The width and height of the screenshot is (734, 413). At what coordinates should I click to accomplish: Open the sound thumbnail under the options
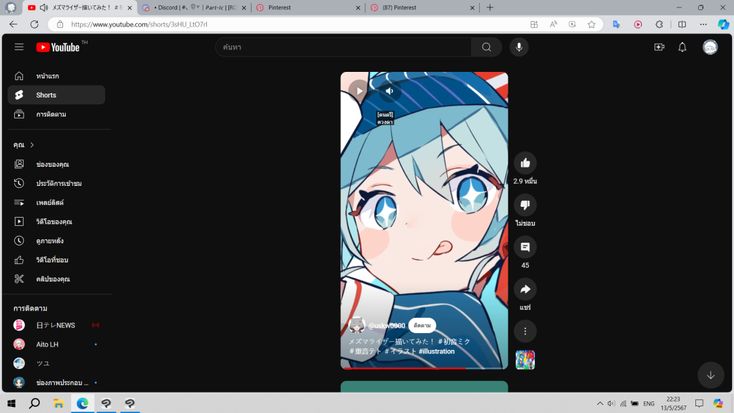click(x=525, y=360)
